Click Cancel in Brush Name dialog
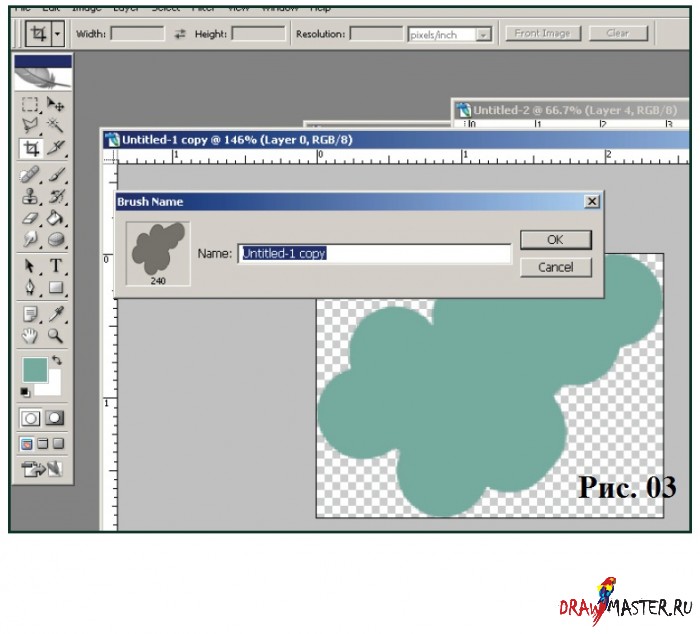Screen dimensions: 700x634 (555, 267)
